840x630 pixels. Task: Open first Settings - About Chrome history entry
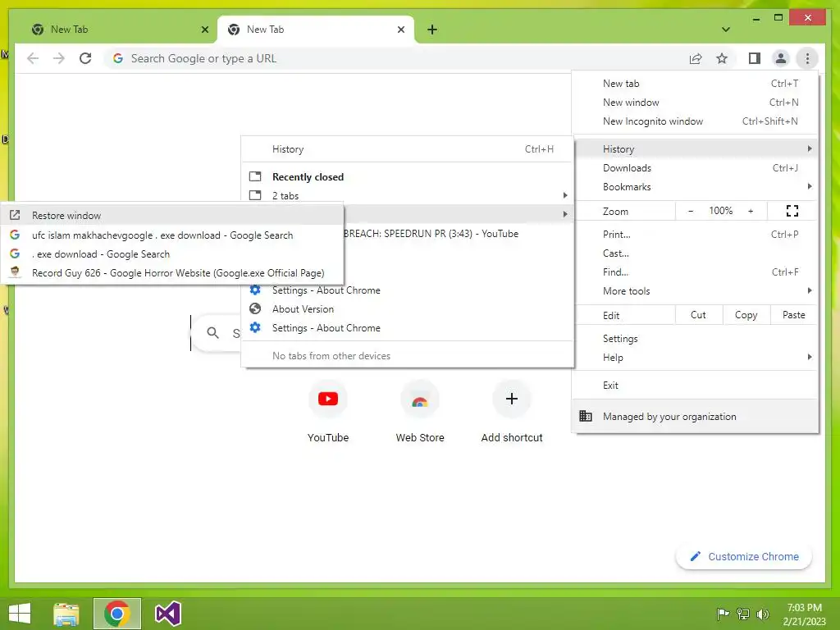[407, 290]
